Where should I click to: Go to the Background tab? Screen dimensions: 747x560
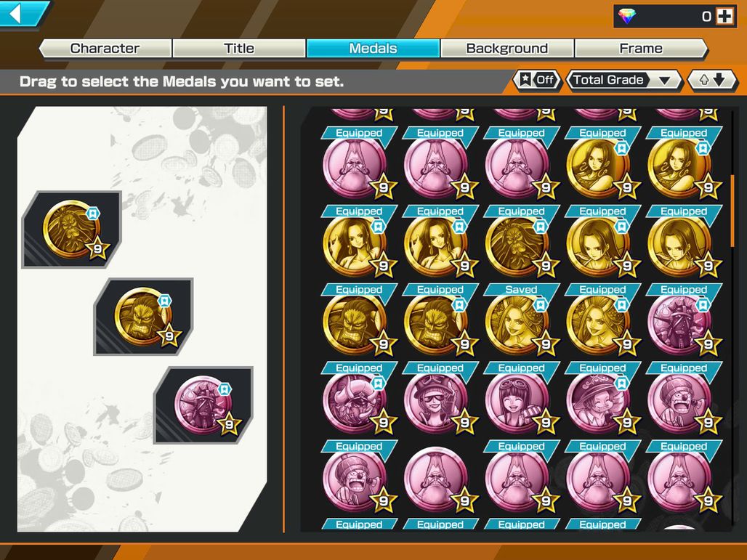tap(507, 49)
